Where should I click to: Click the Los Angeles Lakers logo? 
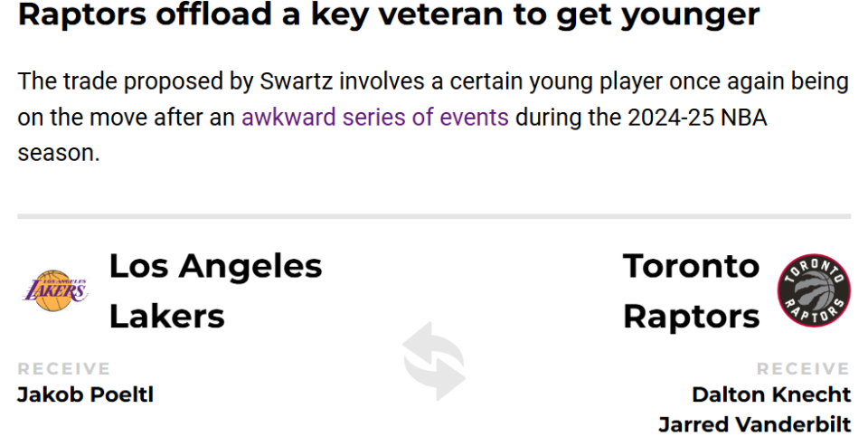(54, 291)
